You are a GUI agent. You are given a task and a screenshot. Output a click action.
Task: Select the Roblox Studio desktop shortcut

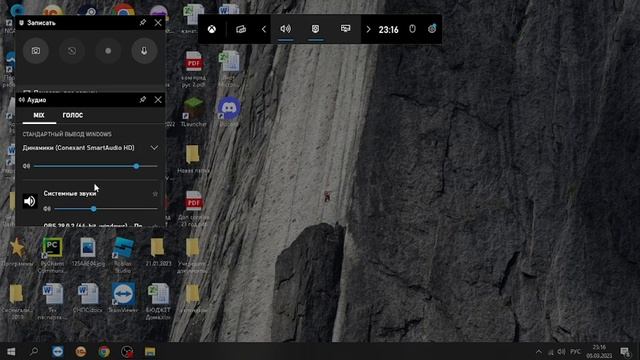(x=123, y=255)
